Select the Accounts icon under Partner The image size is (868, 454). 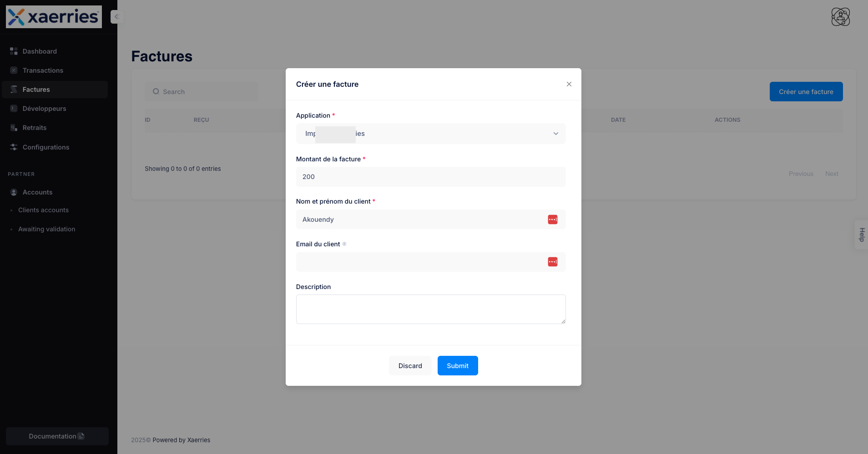tap(13, 192)
